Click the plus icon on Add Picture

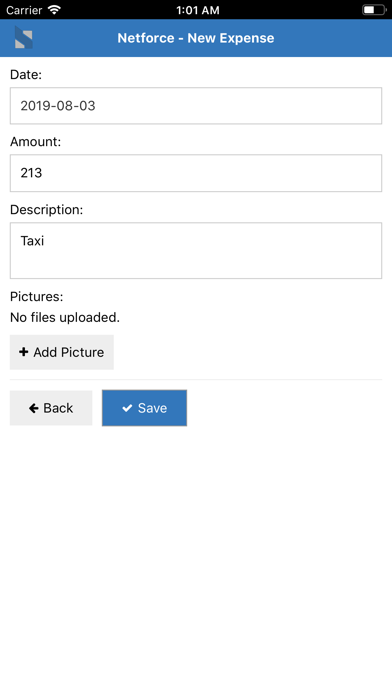click(x=24, y=352)
